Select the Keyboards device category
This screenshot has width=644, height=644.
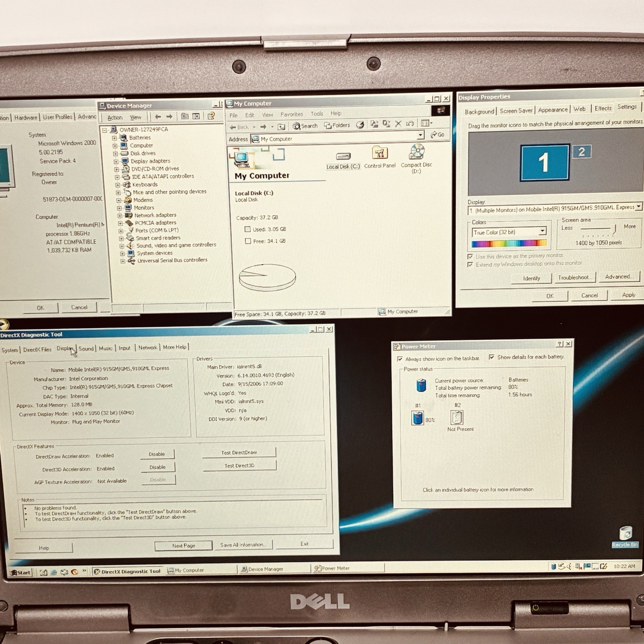pyautogui.click(x=145, y=184)
